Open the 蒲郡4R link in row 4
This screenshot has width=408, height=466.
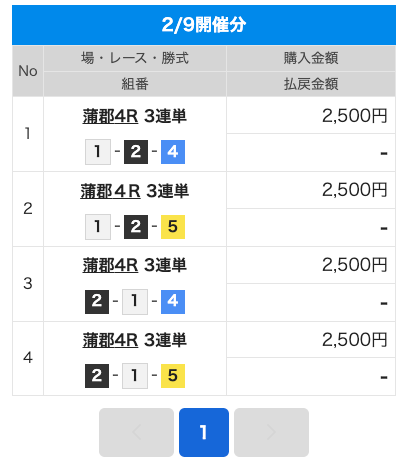coord(110,341)
